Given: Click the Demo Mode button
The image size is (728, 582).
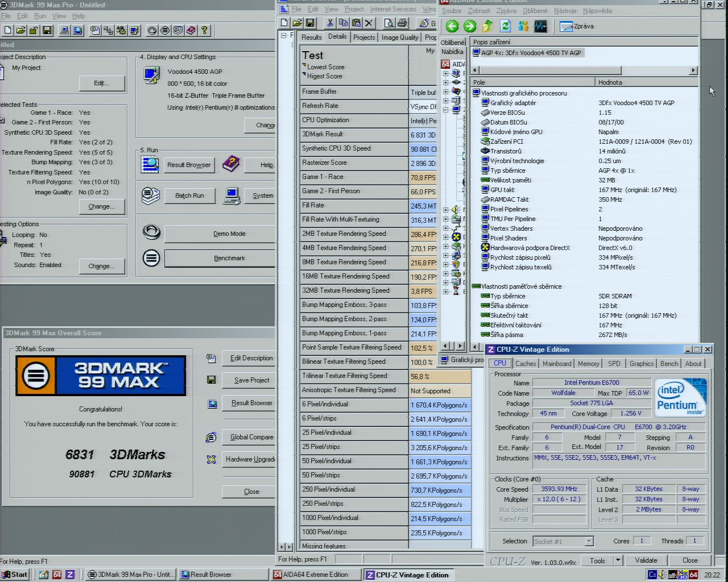Looking at the screenshot, I should point(220,234).
